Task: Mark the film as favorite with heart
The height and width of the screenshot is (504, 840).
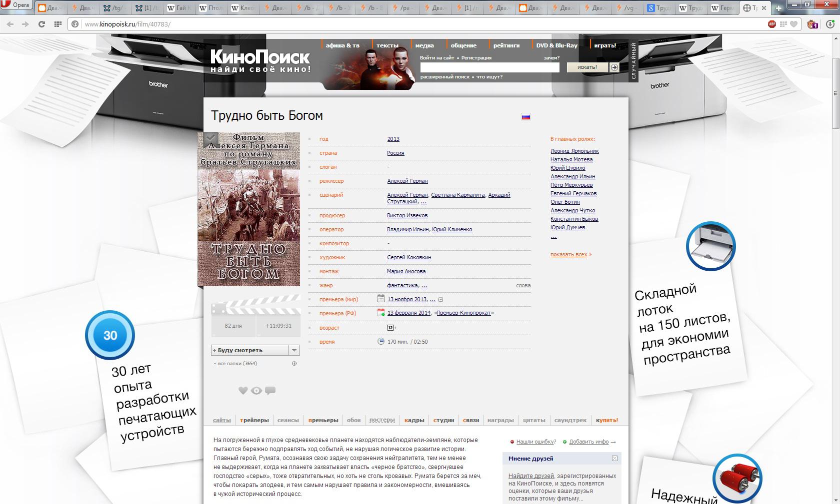Action: 243,391
